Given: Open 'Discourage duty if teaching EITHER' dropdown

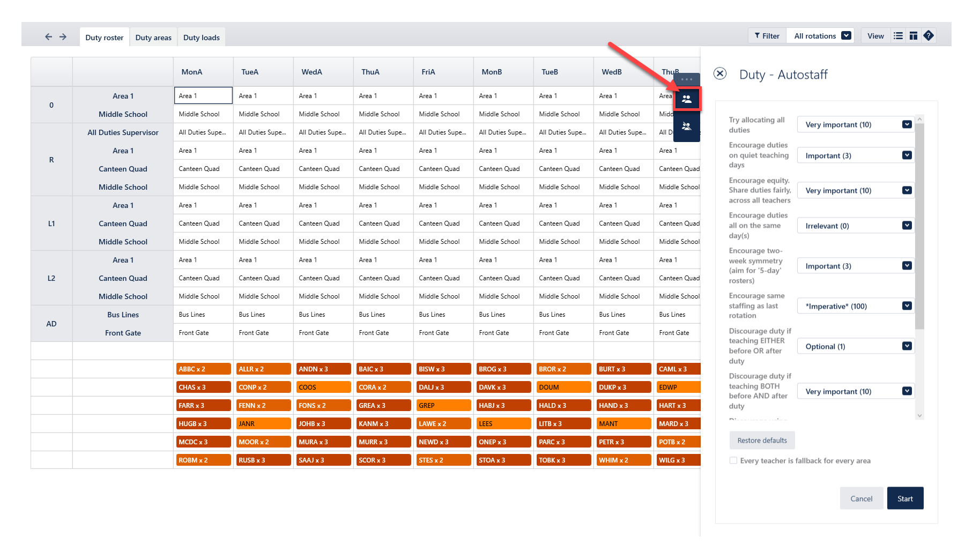Looking at the screenshot, I should pyautogui.click(x=856, y=347).
